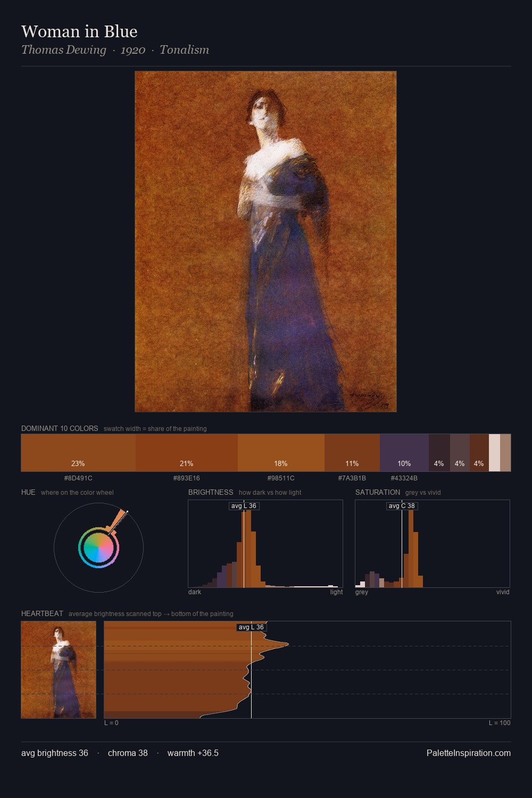
Task: Click the artist name 'Thomas Dewing'
Action: coord(64,50)
